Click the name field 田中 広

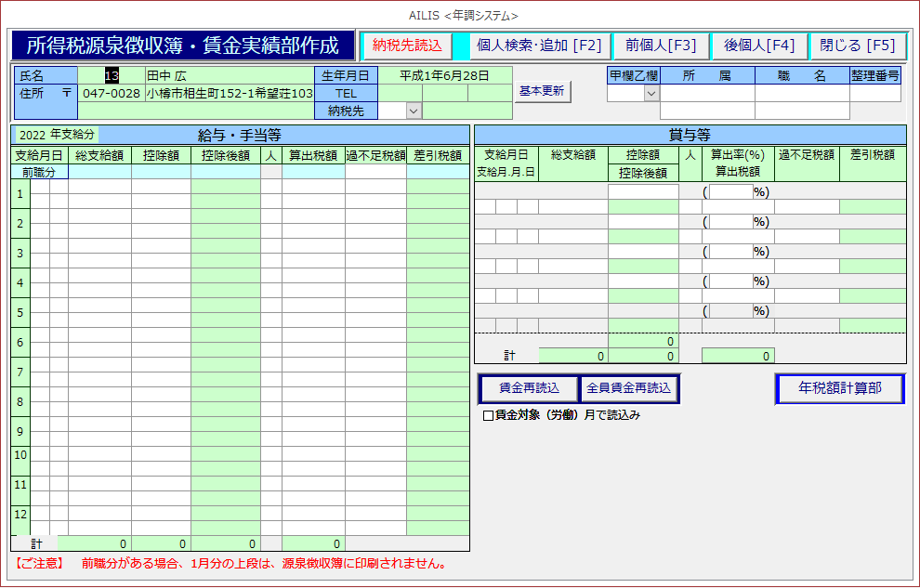point(229,75)
